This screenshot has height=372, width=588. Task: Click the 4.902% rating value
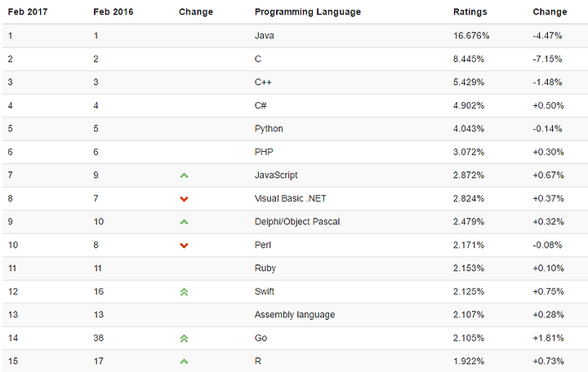[469, 105]
